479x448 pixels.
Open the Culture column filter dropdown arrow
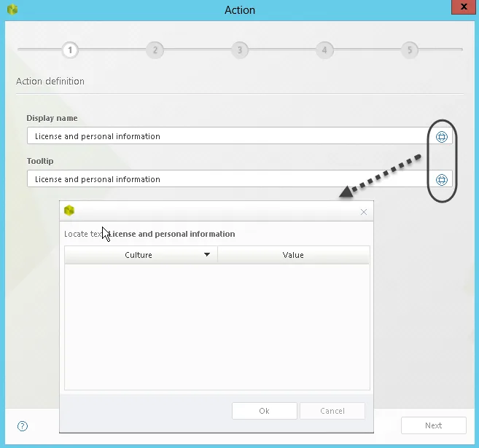coord(207,254)
